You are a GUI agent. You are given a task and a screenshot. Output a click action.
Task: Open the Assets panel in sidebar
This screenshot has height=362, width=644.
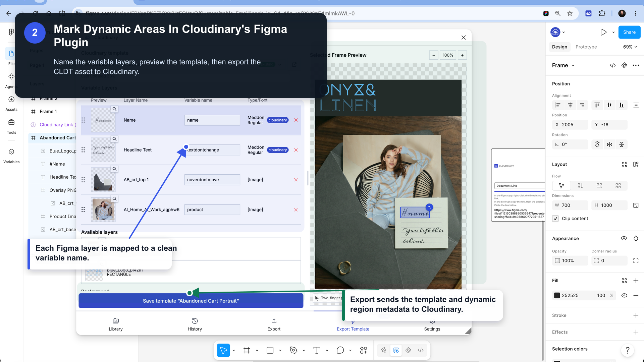click(11, 104)
